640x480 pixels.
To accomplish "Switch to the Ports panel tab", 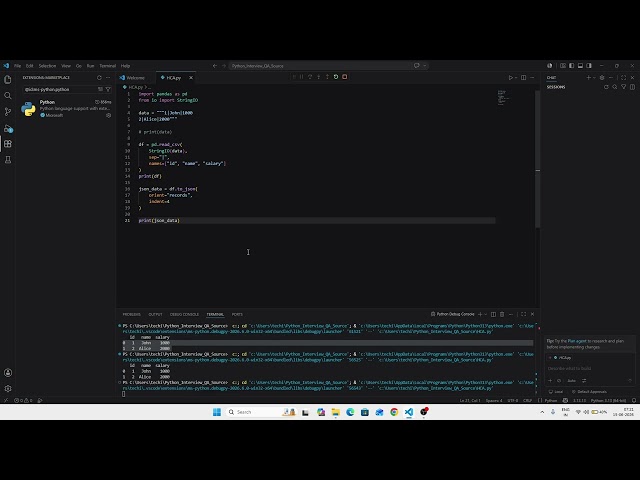I will [237, 314].
